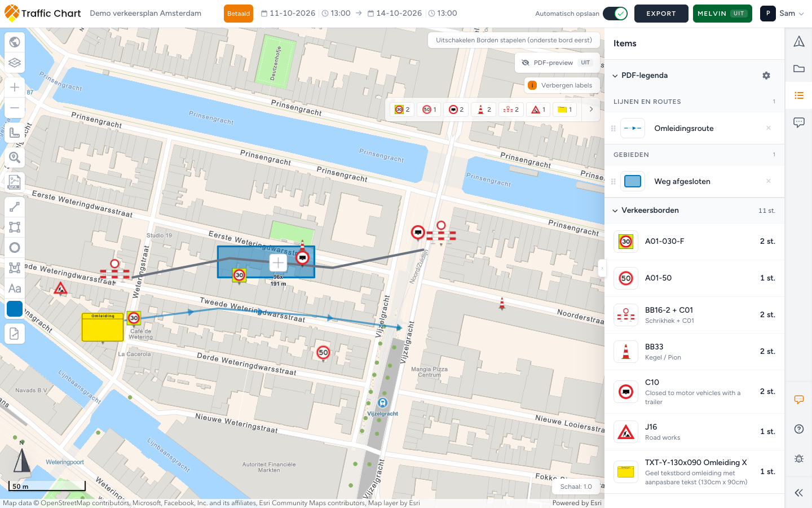Click the Betaald status badge

click(x=239, y=14)
